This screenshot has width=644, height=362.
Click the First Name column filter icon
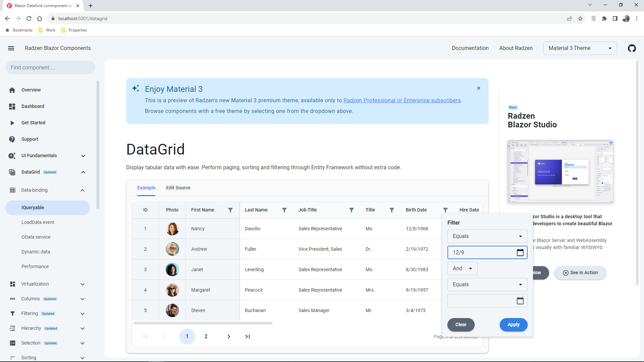pos(230,210)
